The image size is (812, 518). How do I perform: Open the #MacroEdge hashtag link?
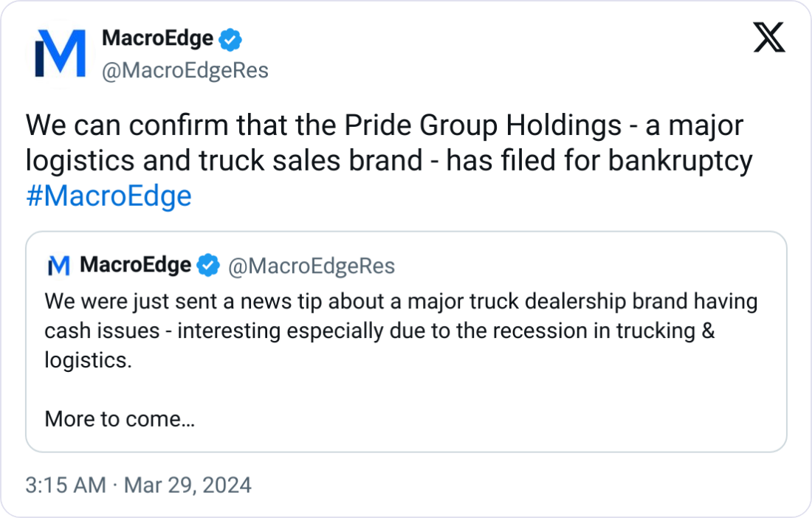click(109, 196)
